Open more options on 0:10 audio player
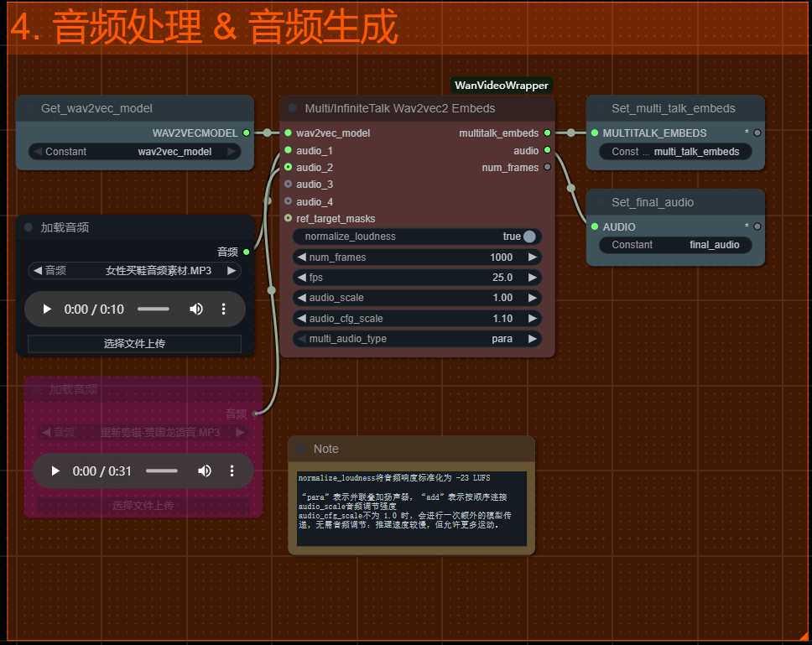The image size is (812, 645). (x=223, y=309)
